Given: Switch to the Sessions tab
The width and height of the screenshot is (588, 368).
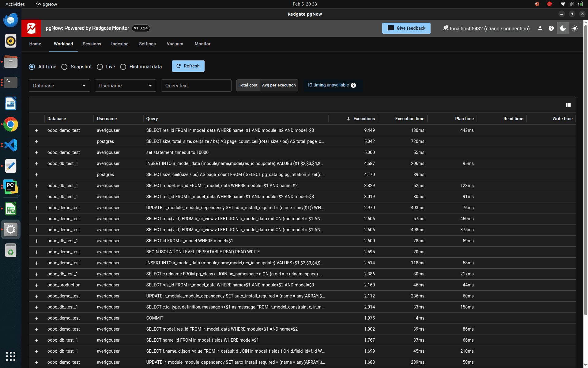Looking at the screenshot, I should (x=92, y=44).
